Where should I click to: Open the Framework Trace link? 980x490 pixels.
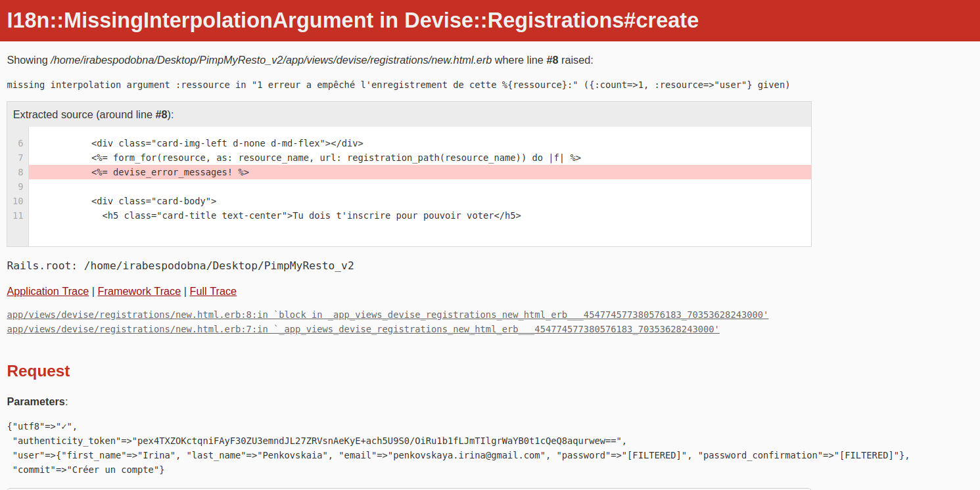[139, 291]
